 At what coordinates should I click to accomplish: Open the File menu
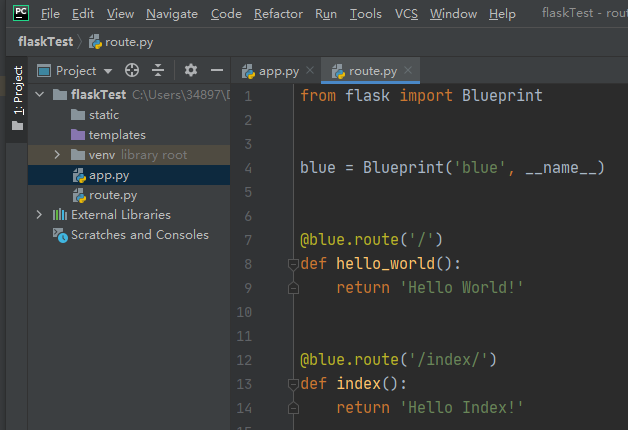coord(50,14)
